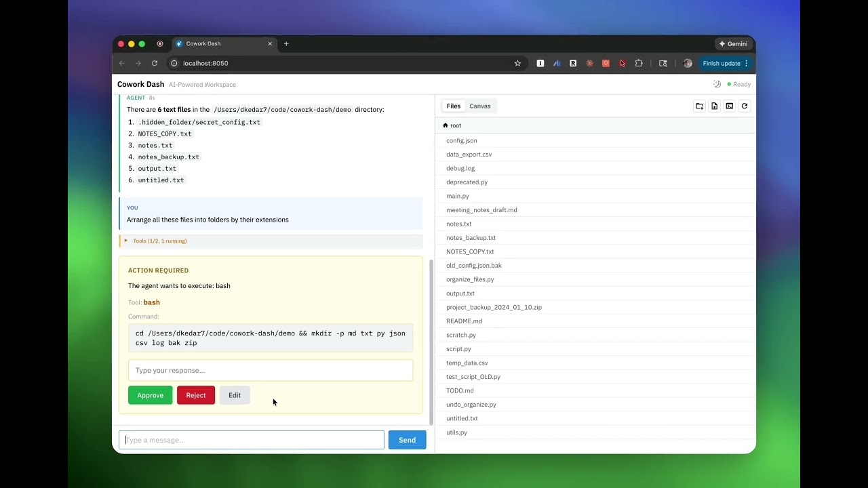Reload the browser page

(155, 63)
